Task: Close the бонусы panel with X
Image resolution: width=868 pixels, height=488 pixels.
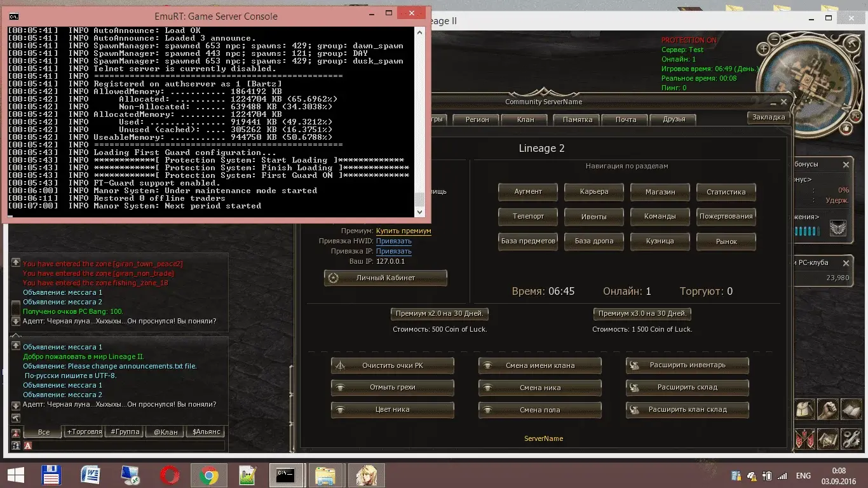Action: (x=846, y=165)
